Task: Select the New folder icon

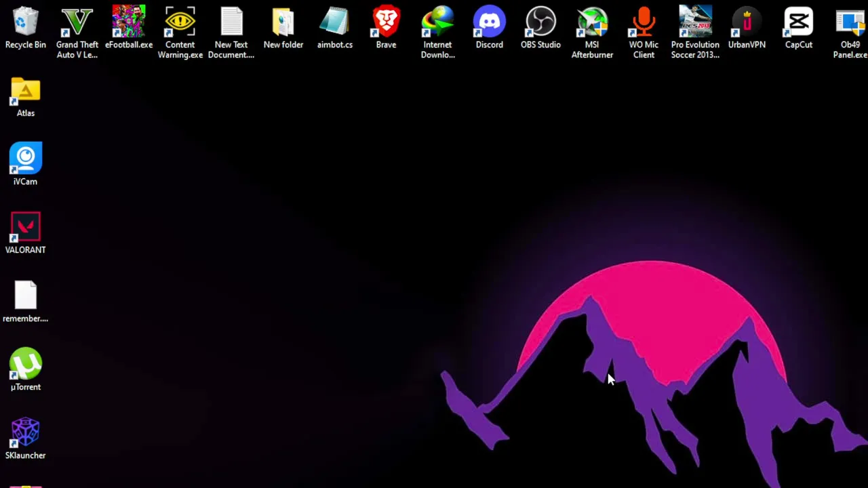Action: [x=283, y=27]
